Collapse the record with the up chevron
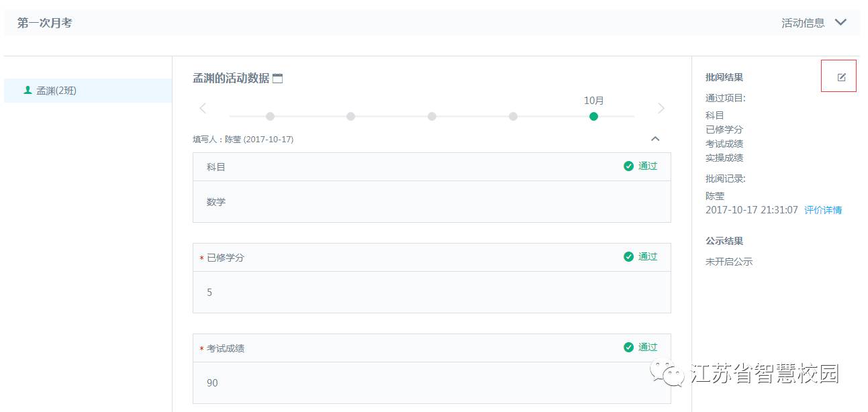Screen dimensions: 868x412 tap(656, 139)
